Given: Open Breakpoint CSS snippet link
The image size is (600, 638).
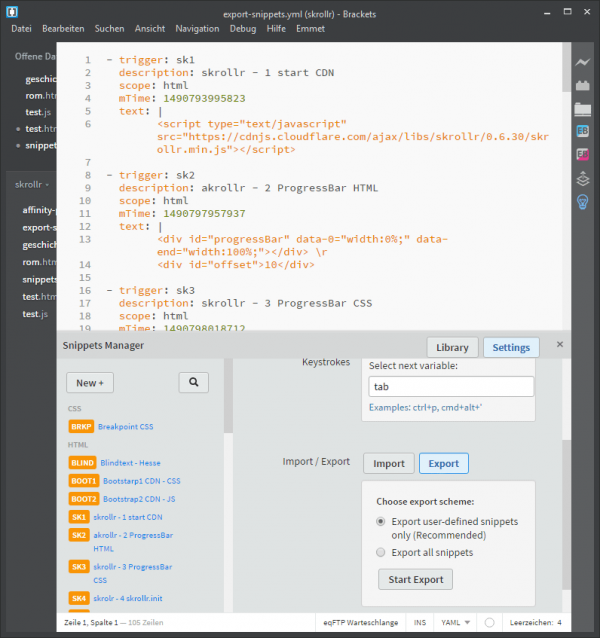Looking at the screenshot, I should (x=126, y=426).
